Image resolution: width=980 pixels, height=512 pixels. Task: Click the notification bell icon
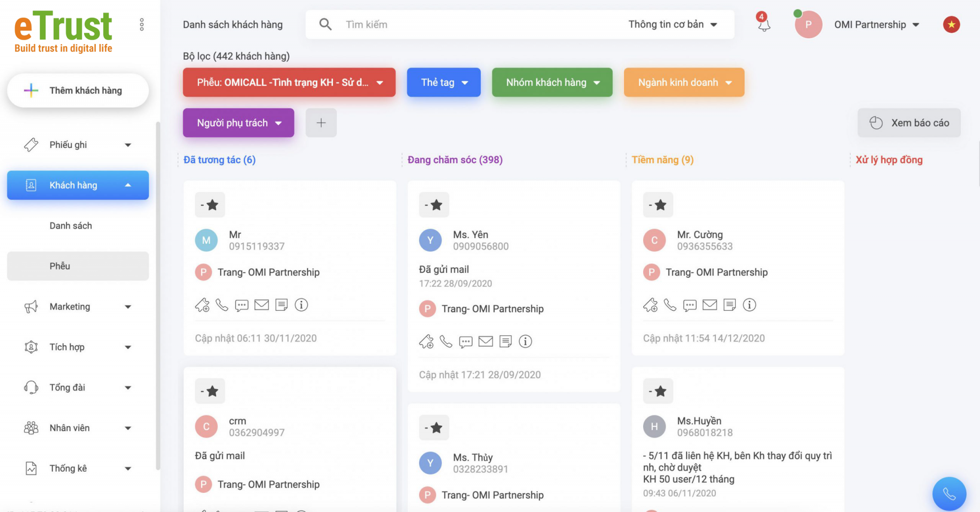click(764, 24)
